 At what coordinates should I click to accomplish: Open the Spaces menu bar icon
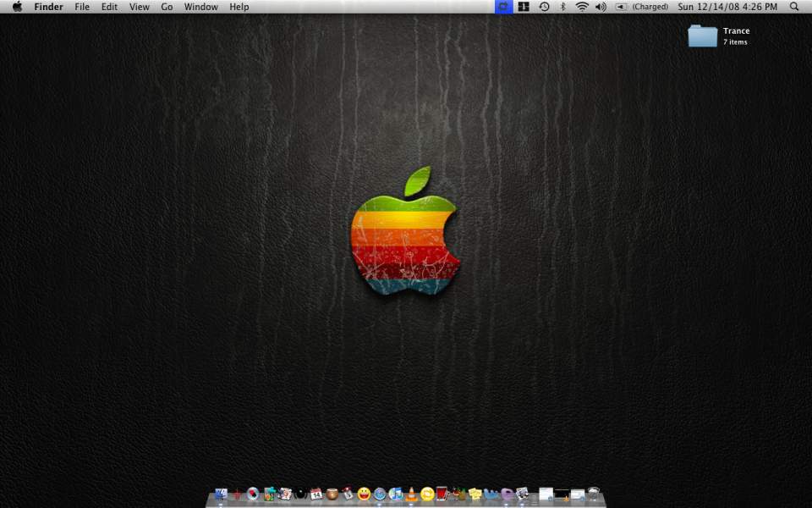pyautogui.click(x=524, y=7)
